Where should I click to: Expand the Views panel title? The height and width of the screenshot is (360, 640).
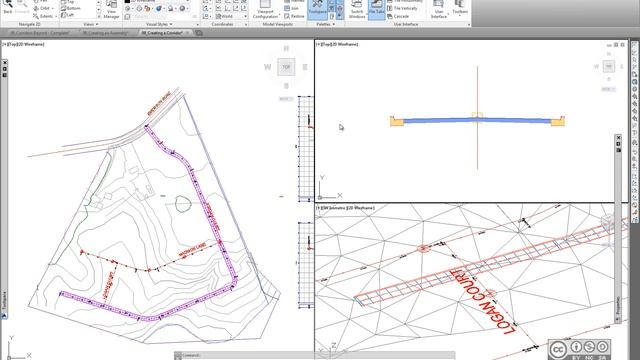click(x=91, y=24)
